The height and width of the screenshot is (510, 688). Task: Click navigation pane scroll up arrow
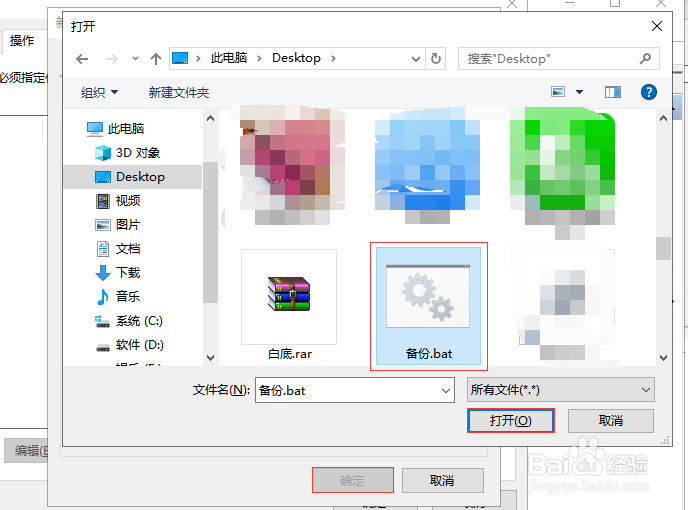211,118
